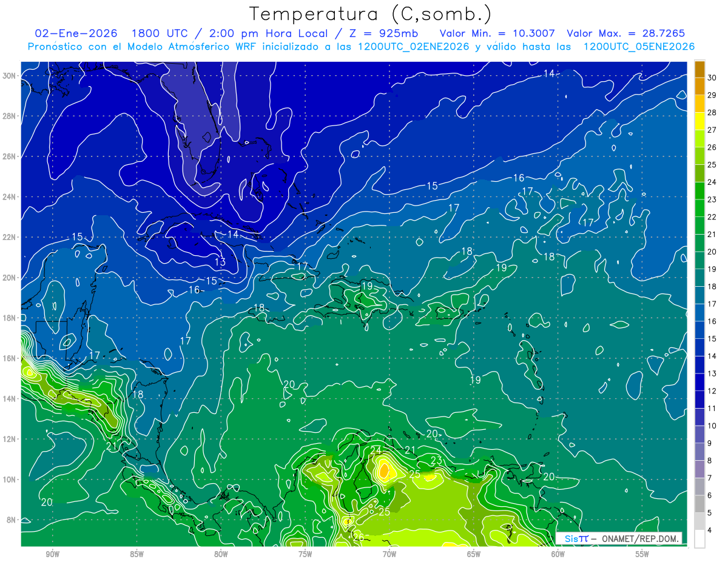
Task: Click the contour label "23" on the map
Action: [436, 460]
